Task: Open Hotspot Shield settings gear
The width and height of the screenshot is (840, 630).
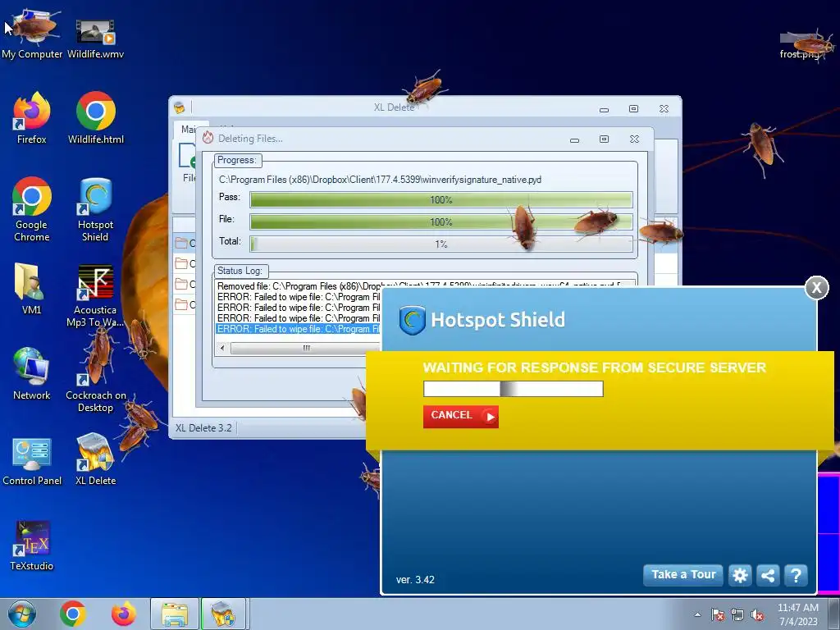Action: pyautogui.click(x=741, y=575)
